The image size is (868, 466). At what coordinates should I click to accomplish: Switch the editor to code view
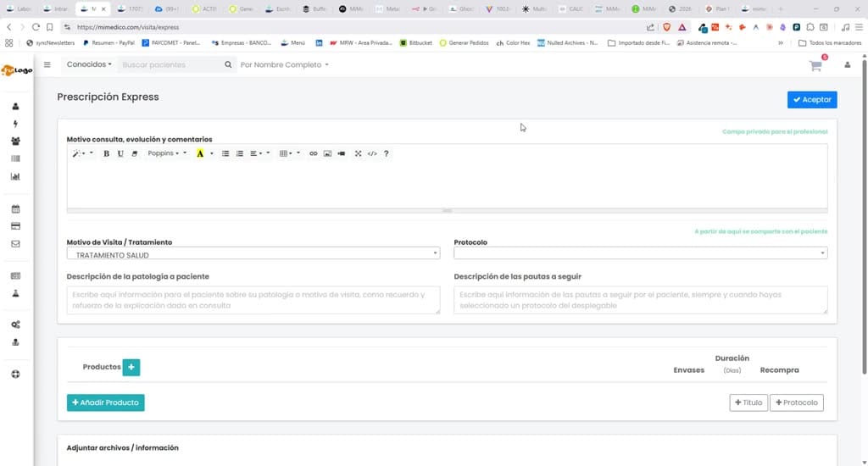(372, 153)
